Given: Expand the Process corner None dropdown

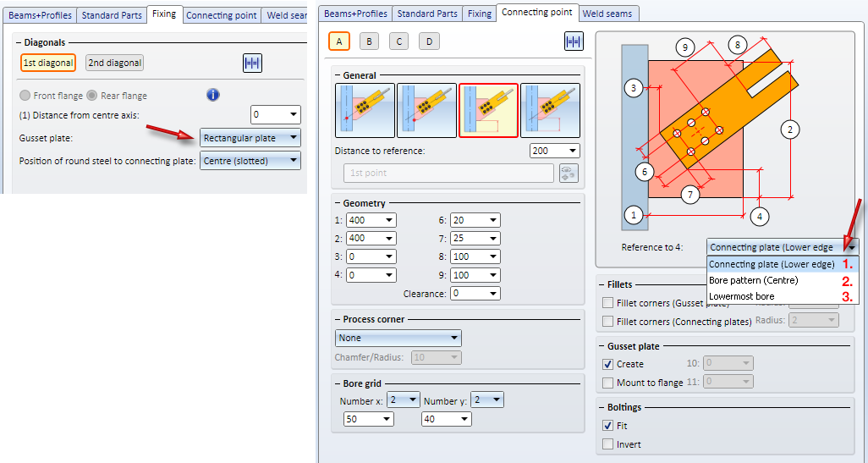Looking at the screenshot, I should [398, 338].
